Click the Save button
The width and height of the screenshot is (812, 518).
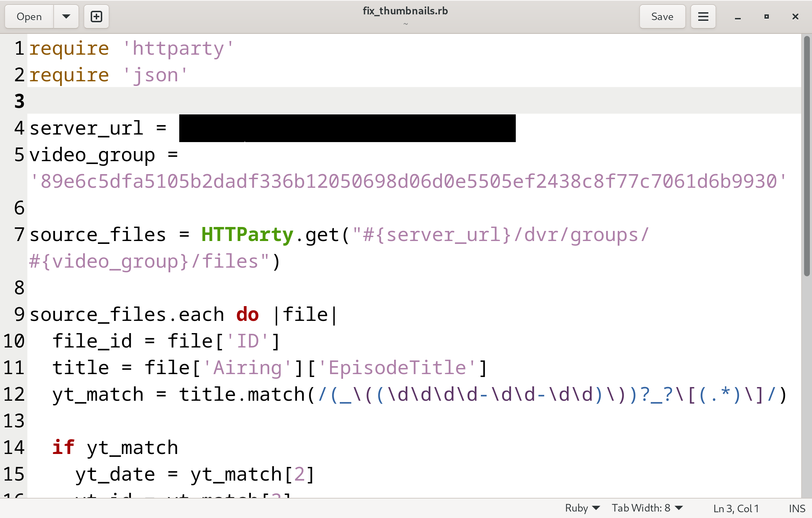[x=662, y=17]
